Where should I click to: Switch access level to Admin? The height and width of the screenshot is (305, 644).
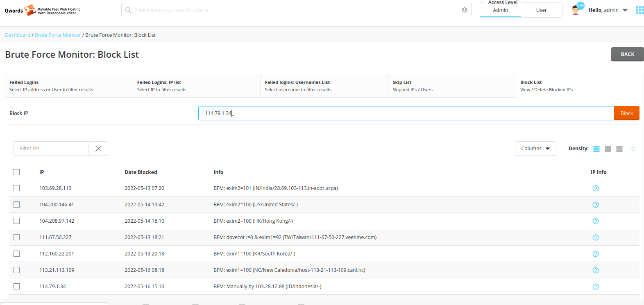point(501,10)
